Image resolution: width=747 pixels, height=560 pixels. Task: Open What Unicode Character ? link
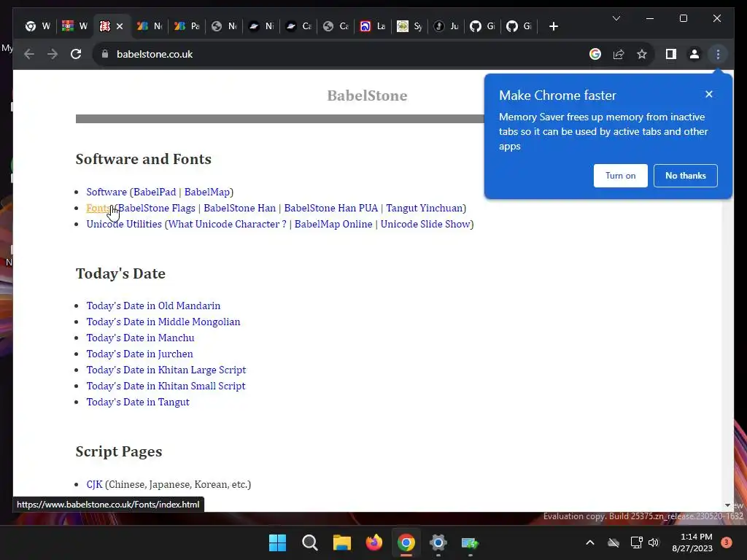point(228,224)
